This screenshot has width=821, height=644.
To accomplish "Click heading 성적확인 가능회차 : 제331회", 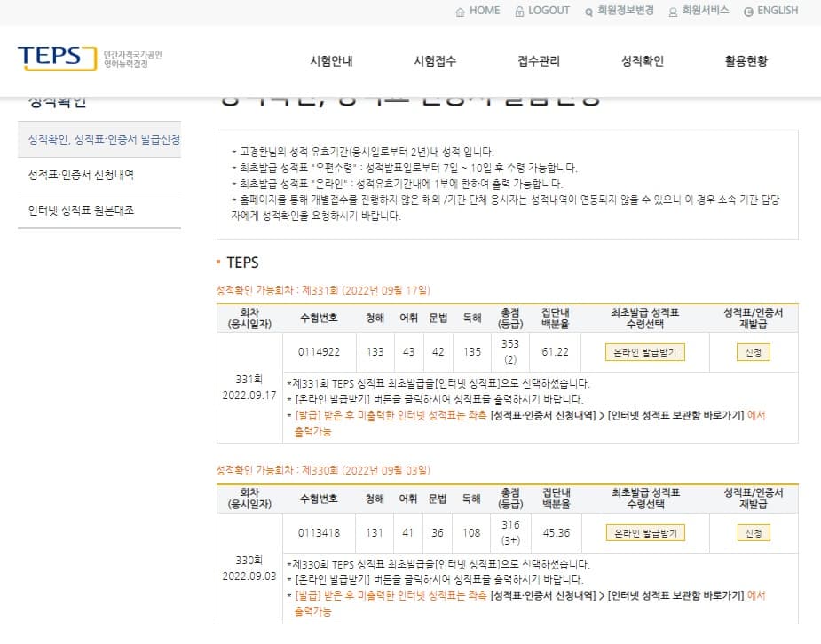I will click(x=323, y=290).
